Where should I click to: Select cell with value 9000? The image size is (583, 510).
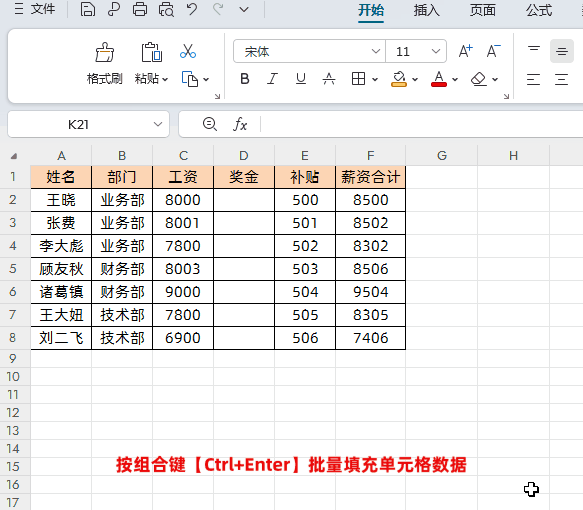click(x=183, y=292)
